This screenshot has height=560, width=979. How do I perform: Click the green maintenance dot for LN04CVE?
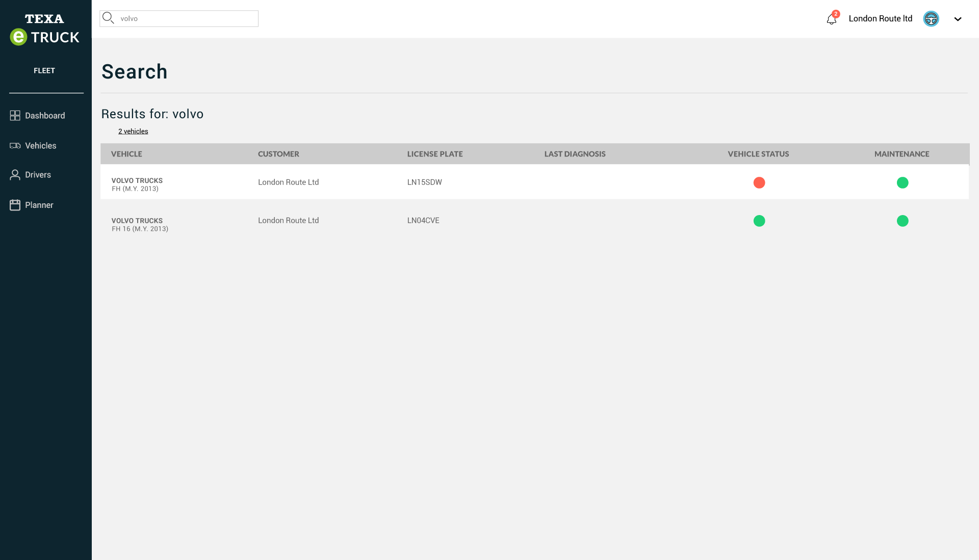pos(903,221)
